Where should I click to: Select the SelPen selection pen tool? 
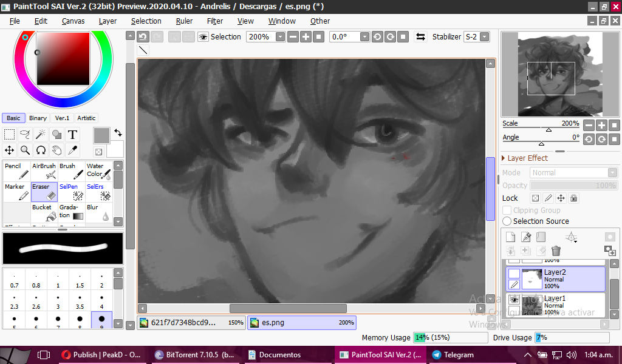pyautogui.click(x=72, y=192)
